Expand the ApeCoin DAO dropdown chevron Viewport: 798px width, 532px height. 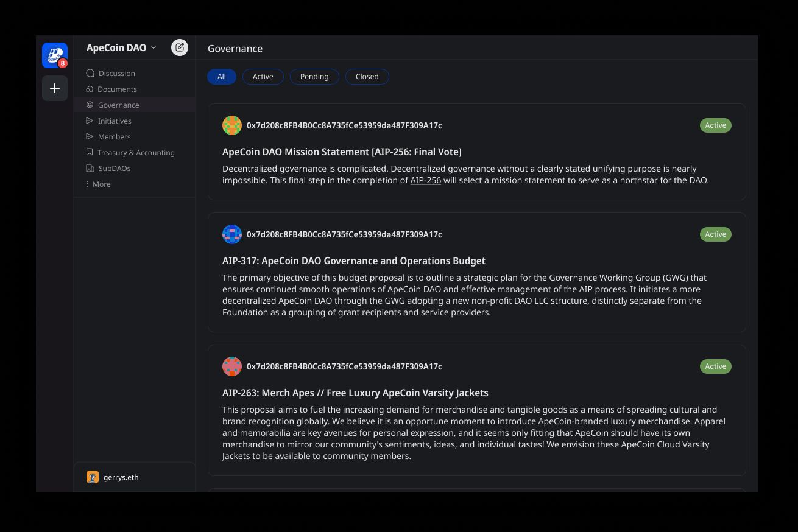click(154, 47)
